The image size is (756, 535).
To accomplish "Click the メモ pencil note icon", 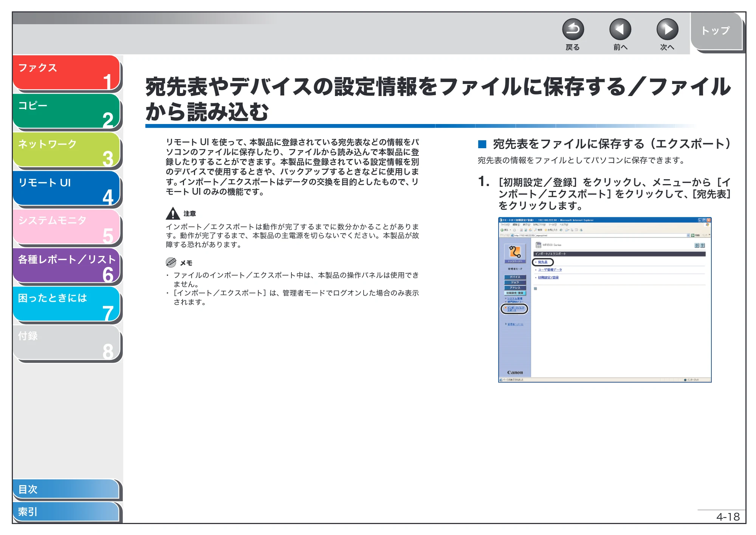I will coord(171,262).
